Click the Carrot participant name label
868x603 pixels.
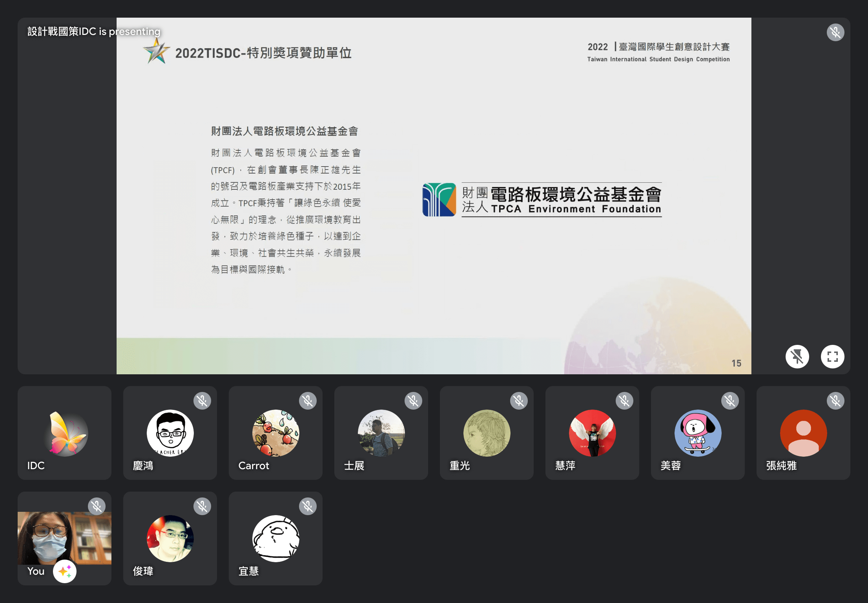point(253,466)
